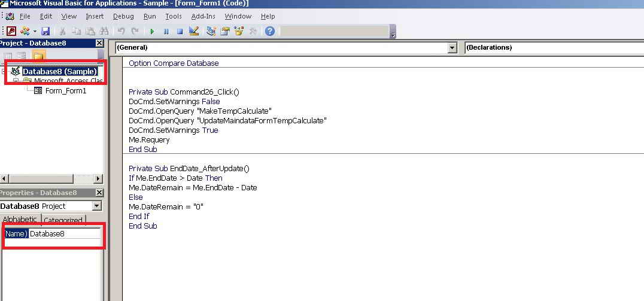Select the (Name) property row label

point(16,233)
